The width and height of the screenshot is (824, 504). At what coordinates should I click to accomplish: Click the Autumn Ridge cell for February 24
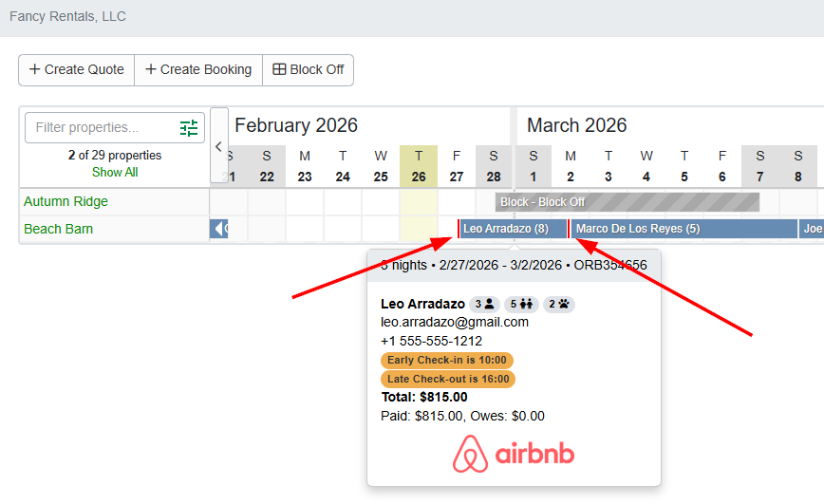[x=343, y=202]
